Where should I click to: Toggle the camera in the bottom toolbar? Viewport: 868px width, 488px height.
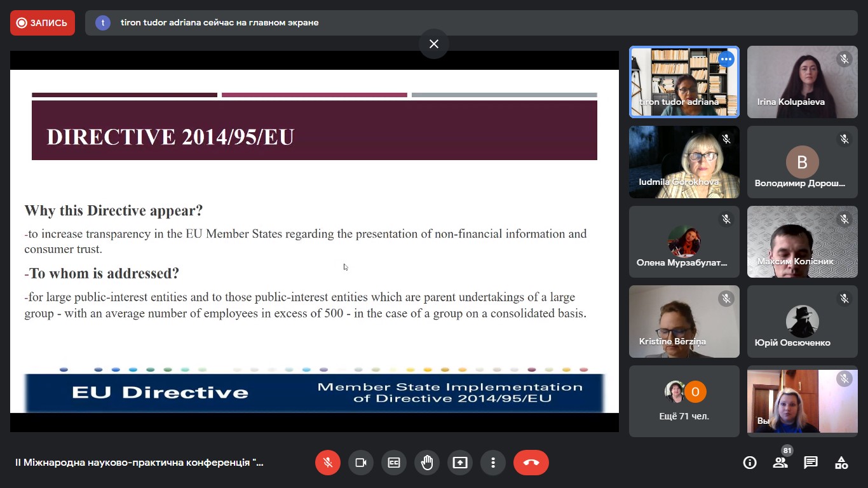point(361,463)
